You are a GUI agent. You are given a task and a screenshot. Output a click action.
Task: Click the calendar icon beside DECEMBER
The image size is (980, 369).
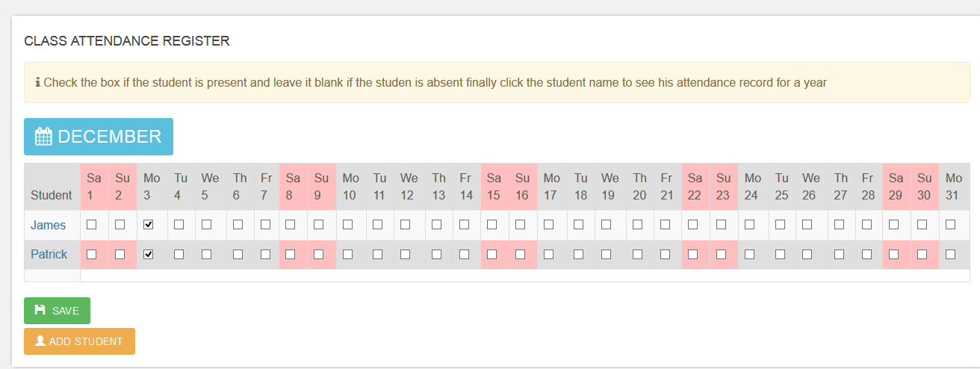coord(43,137)
